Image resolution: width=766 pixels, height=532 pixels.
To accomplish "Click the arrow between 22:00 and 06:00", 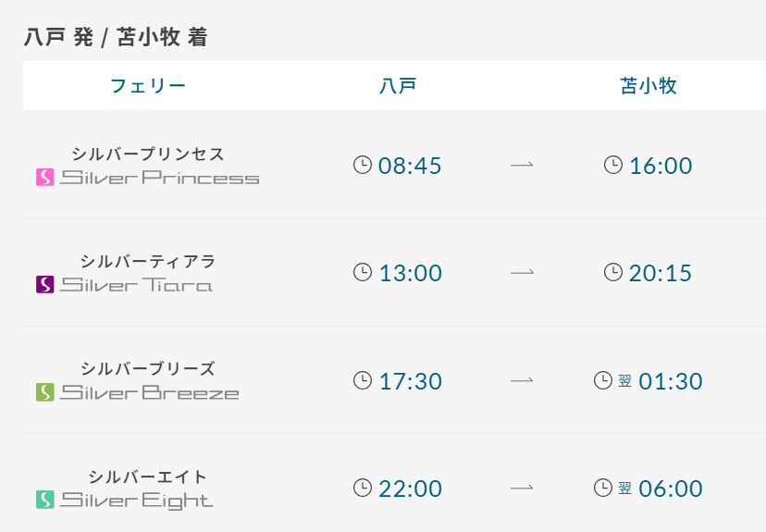I will pyautogui.click(x=522, y=488).
